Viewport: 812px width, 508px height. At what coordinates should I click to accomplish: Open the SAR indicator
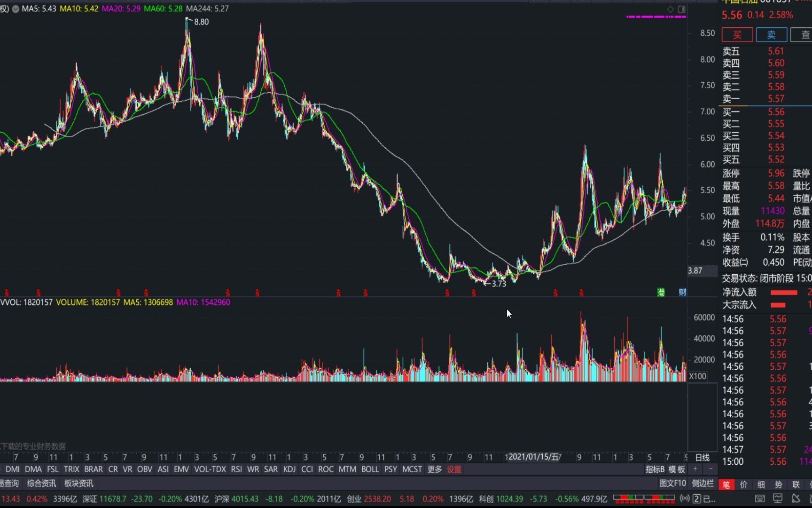click(271, 469)
